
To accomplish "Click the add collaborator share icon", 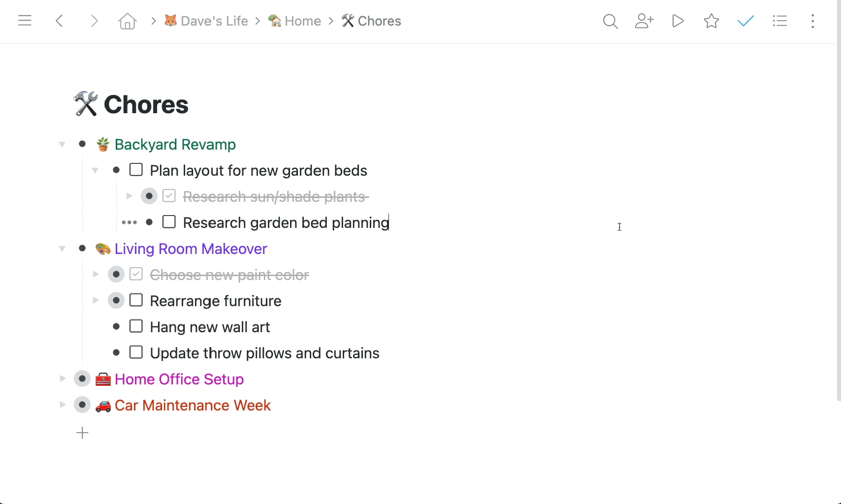I will [x=644, y=21].
